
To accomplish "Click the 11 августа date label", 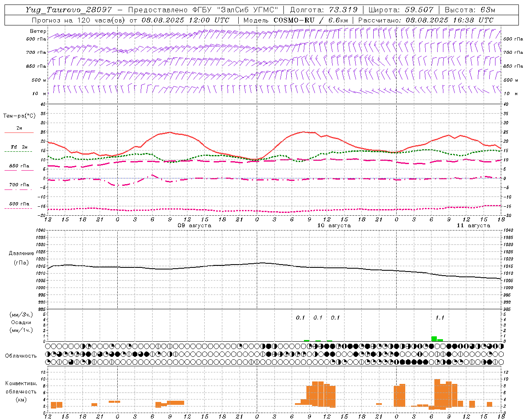I will tap(473, 226).
